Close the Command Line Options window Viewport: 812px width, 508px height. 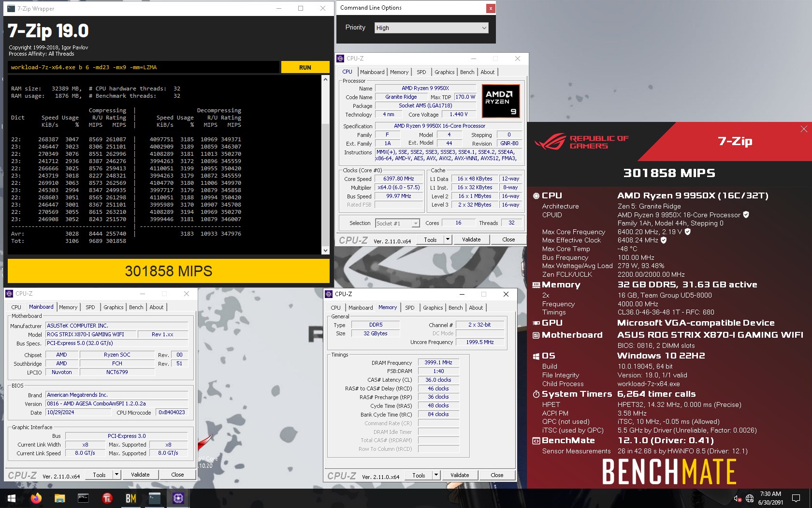pyautogui.click(x=491, y=8)
